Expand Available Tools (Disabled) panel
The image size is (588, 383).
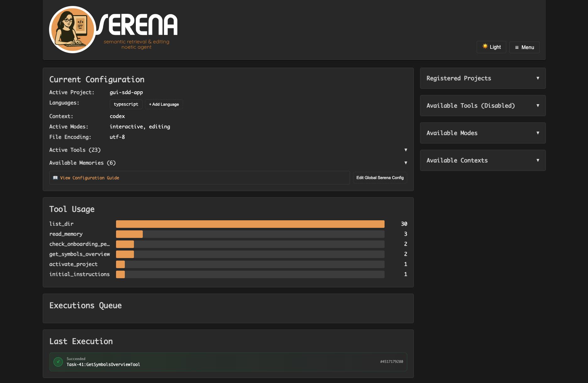(483, 106)
